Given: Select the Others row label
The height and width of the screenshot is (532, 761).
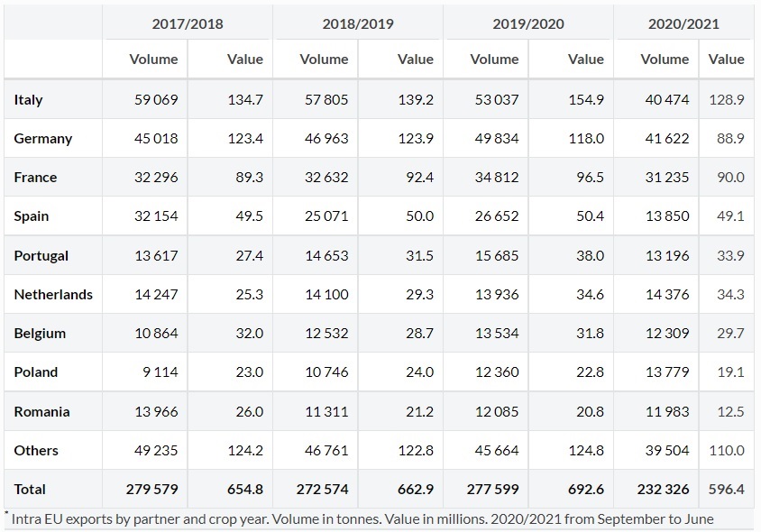Looking at the screenshot, I should pyautogui.click(x=36, y=451).
